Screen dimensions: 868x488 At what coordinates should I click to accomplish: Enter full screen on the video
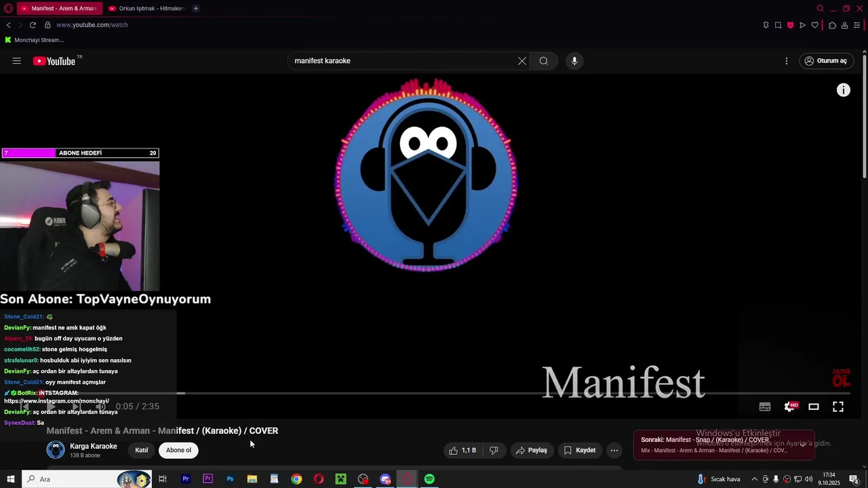[838, 407]
